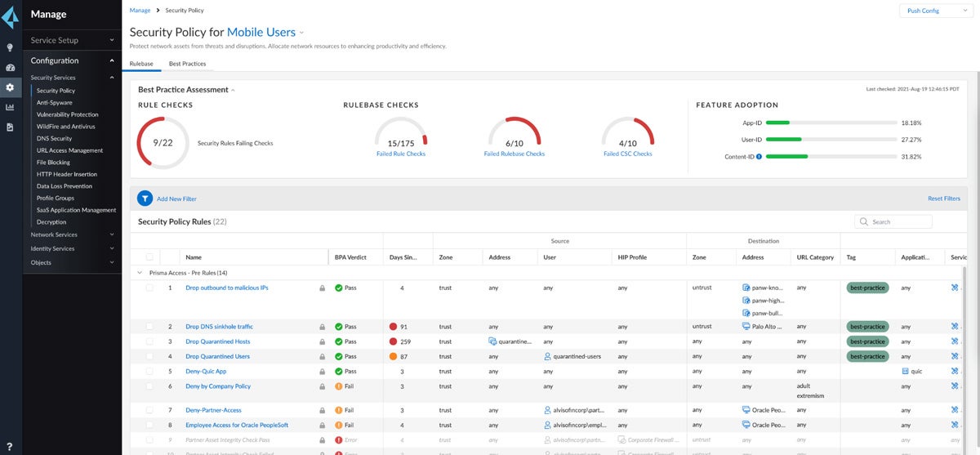980x455 pixels.
Task: Click user icon beside quarantined-users
Action: [x=547, y=356]
